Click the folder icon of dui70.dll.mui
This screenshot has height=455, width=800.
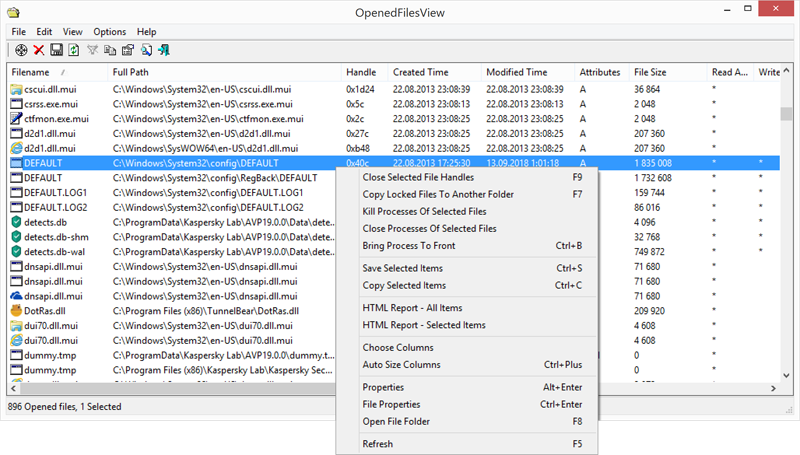pos(16,326)
